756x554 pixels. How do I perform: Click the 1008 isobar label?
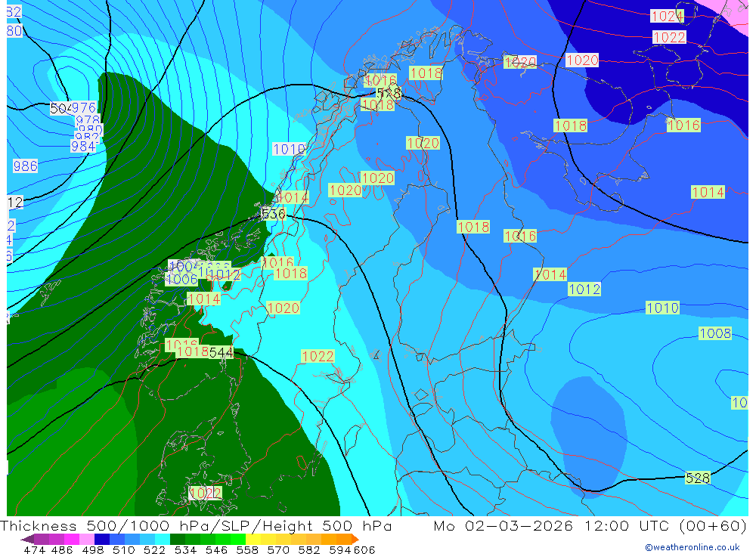tap(715, 333)
